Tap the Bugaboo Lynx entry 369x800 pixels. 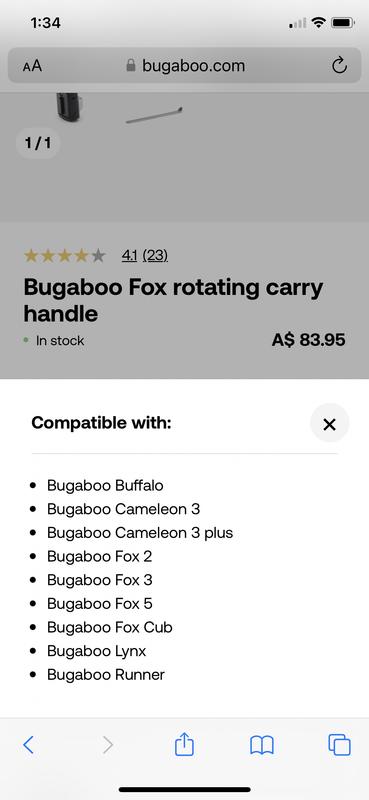[96, 651]
